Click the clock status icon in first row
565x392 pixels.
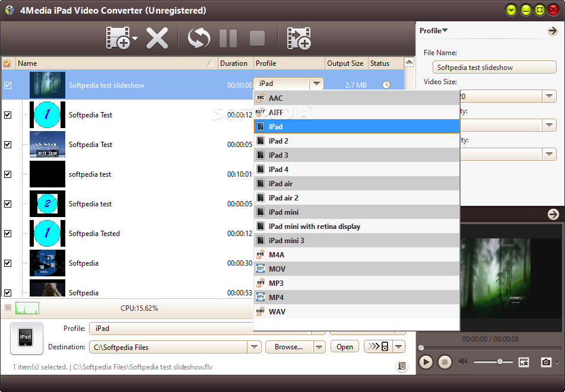click(386, 85)
